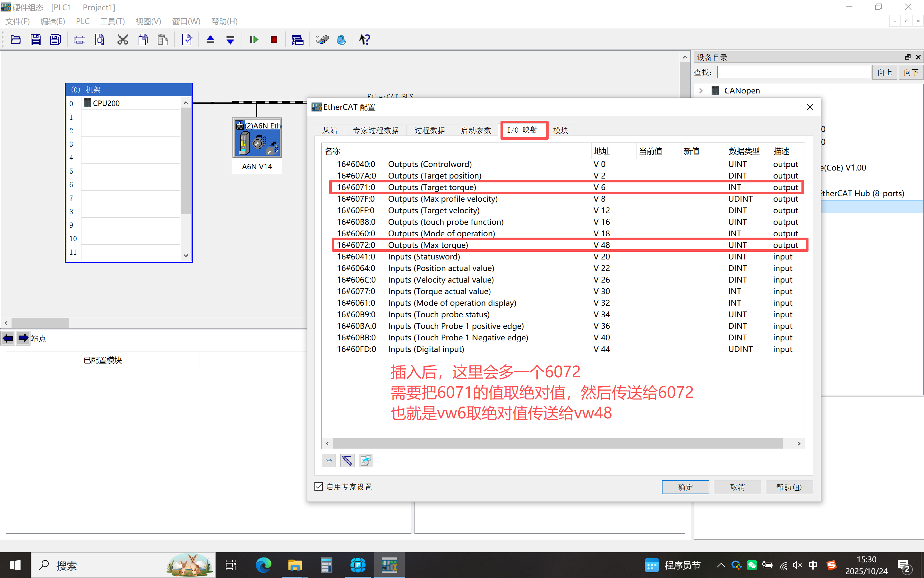The height and width of the screenshot is (578, 924).
Task: Click the previous station left arrow
Action: (8, 338)
